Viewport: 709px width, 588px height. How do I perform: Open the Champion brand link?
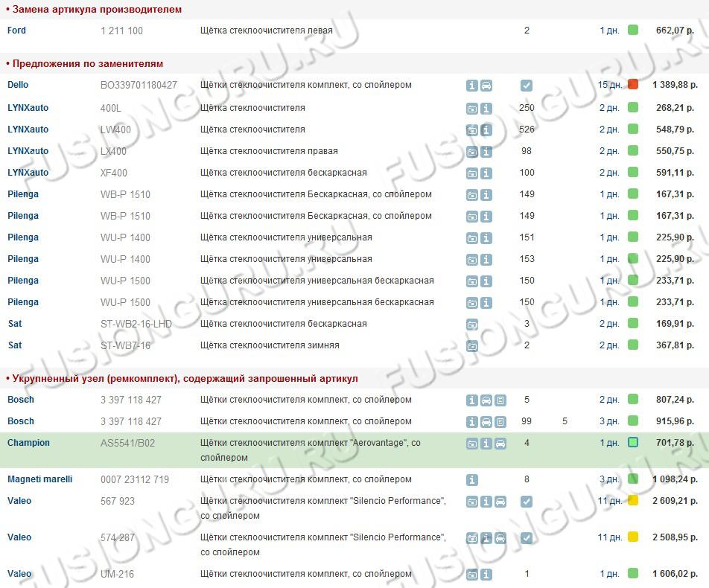coord(28,442)
